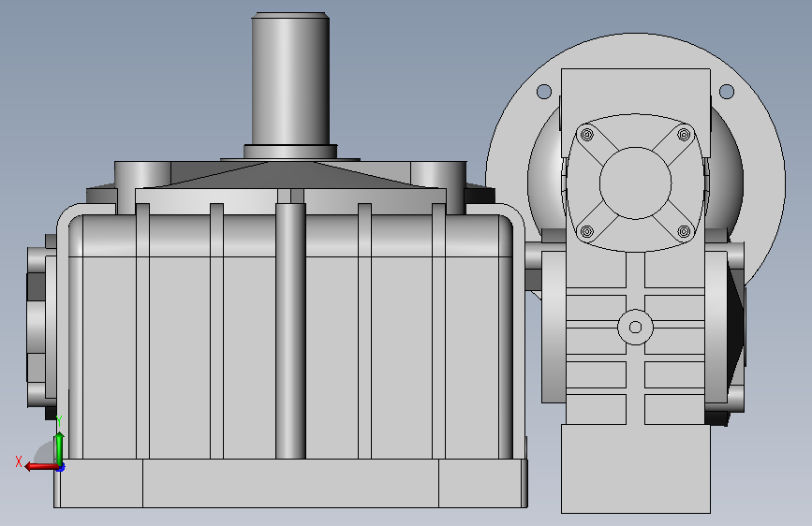This screenshot has height=526, width=812.
Task: Select the central vertical rib of main housing
Action: tap(290, 331)
